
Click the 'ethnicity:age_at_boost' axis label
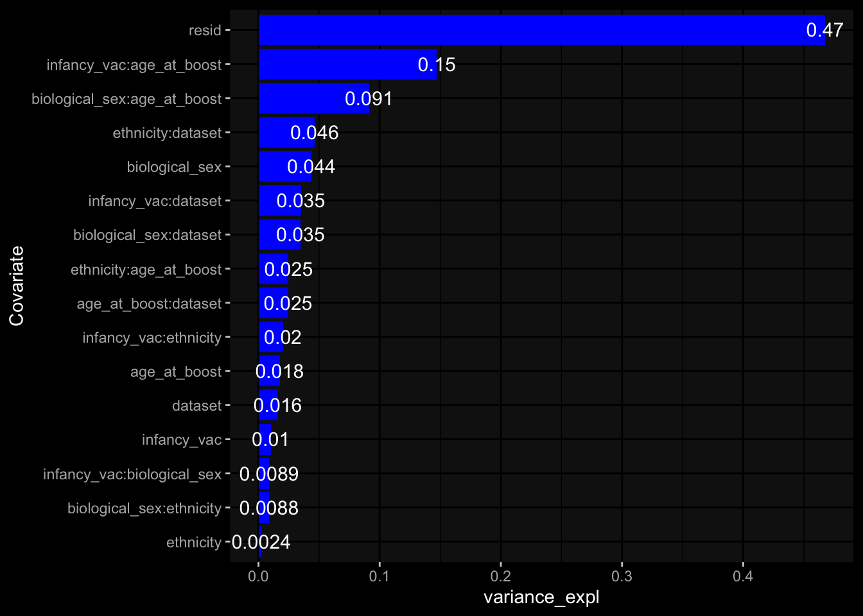(x=146, y=269)
